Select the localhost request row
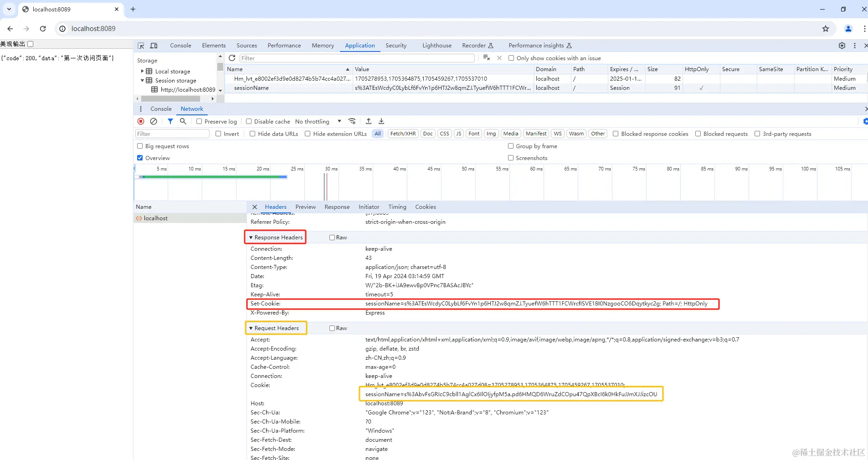This screenshot has height=460, width=868. [x=190, y=218]
